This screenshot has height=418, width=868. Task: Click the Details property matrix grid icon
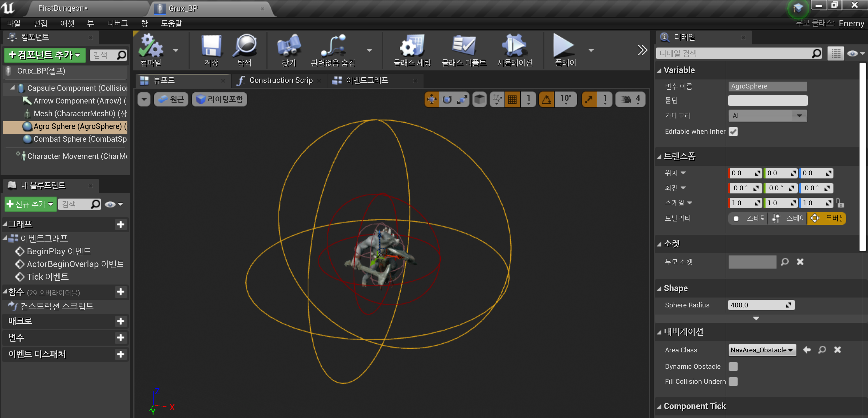tap(836, 53)
